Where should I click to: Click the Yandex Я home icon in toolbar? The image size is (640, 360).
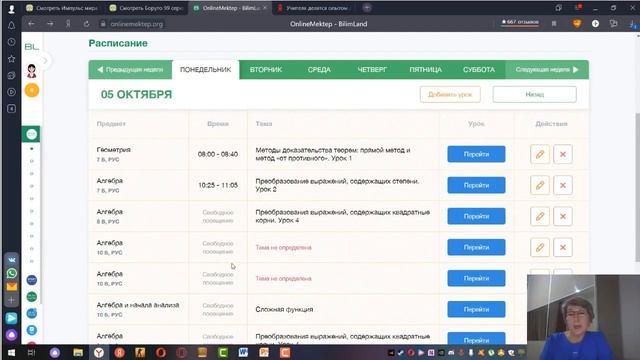[68, 24]
